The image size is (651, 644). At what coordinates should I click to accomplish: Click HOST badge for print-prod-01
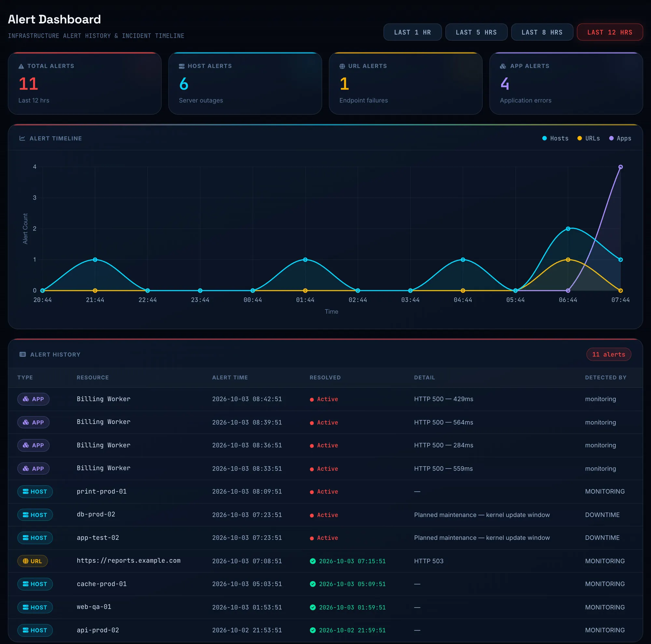(x=35, y=491)
